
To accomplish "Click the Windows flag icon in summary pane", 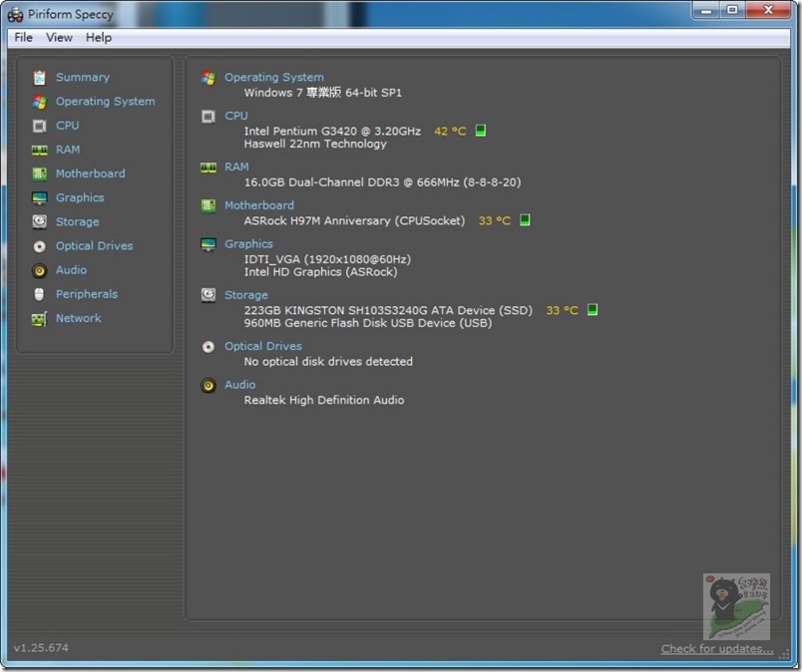I will click(x=208, y=78).
